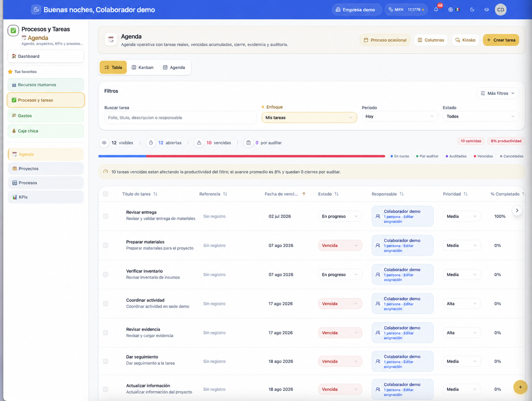Change Estado of Preparar materiales from Vencida
The width and height of the screenshot is (532, 401).
[x=340, y=245]
